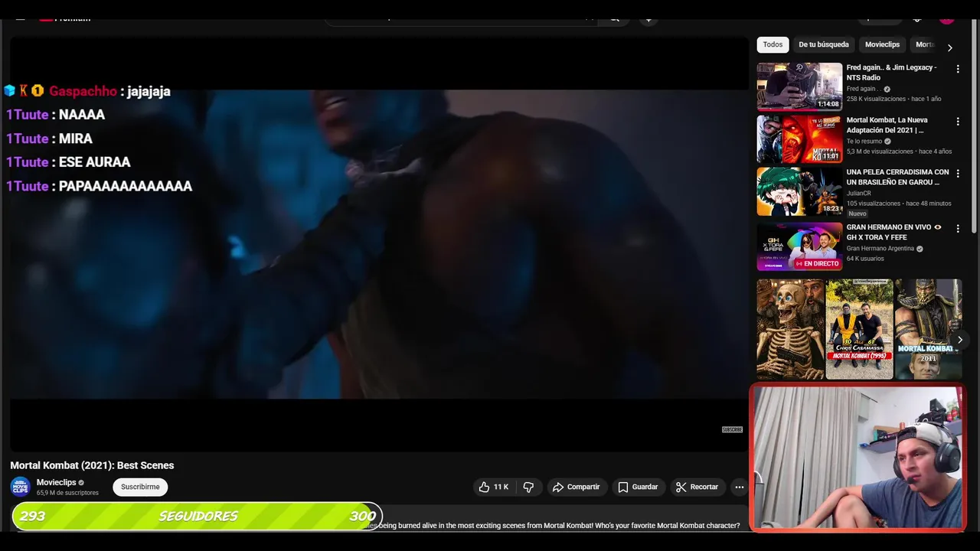Click the Suscribirme button

click(x=140, y=487)
